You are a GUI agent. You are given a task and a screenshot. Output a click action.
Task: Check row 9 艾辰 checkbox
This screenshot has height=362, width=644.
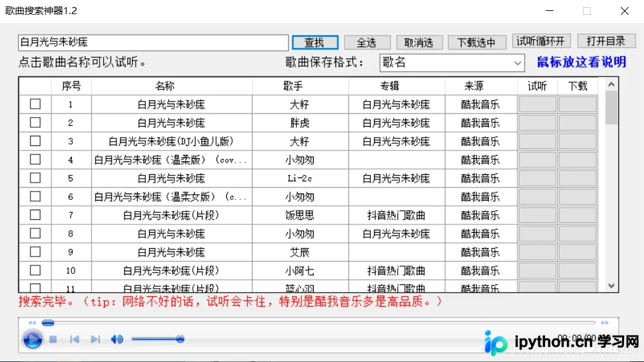click(x=35, y=252)
